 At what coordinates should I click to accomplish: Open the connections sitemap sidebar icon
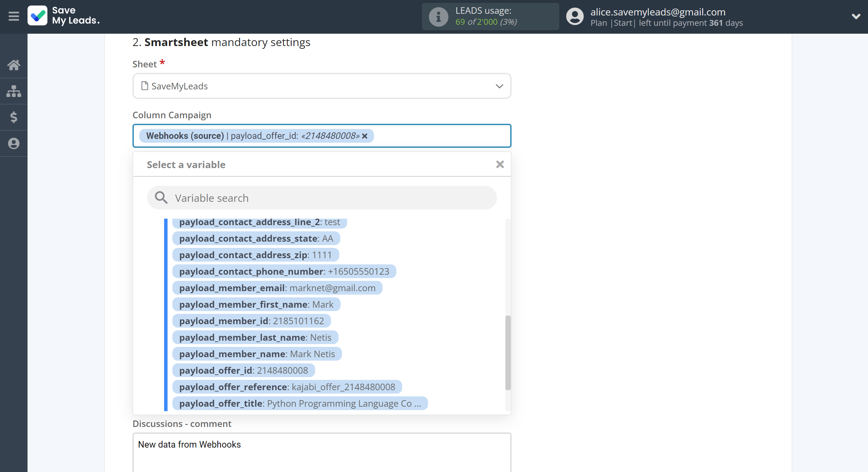click(x=14, y=91)
